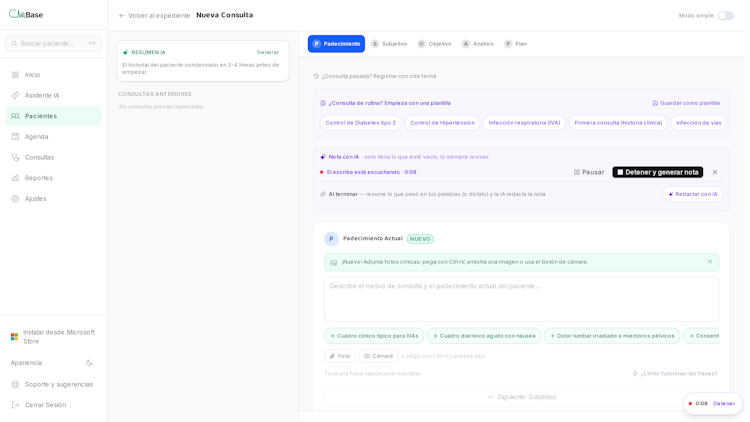Click Detener y generar nota
Viewport: 750px width, 422px height.
click(658, 172)
